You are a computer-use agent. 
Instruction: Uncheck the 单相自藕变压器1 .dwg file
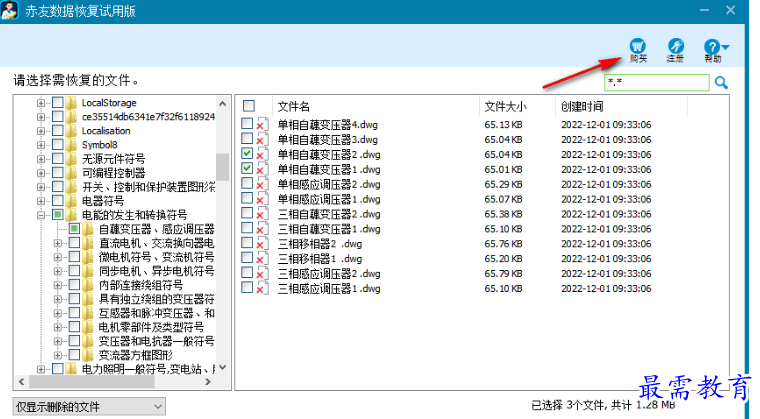coord(247,168)
